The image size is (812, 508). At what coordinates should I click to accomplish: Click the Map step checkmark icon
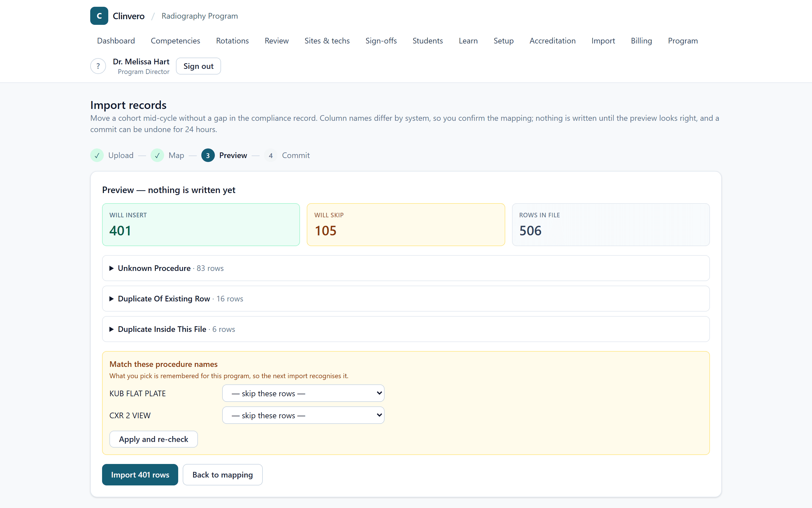(x=157, y=155)
